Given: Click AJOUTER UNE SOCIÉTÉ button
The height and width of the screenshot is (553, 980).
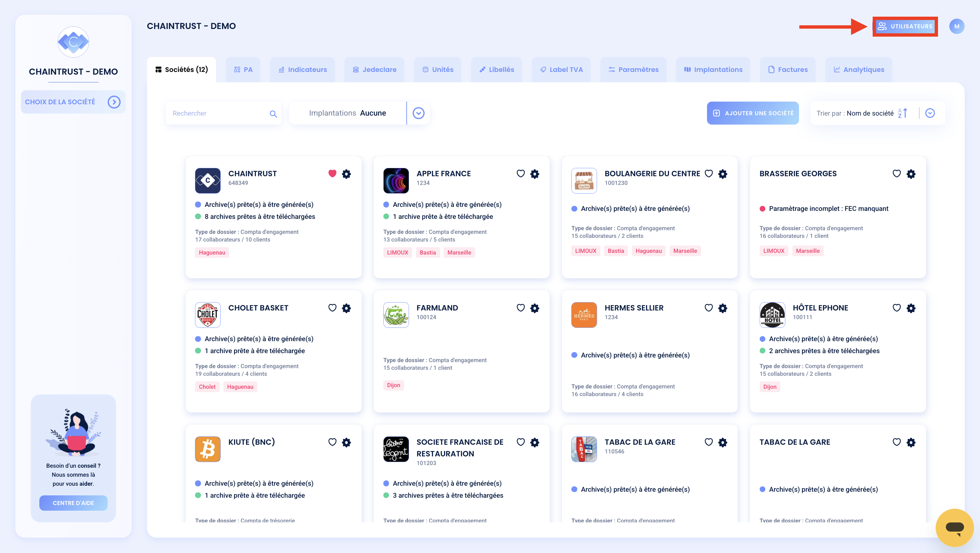Looking at the screenshot, I should tap(753, 113).
